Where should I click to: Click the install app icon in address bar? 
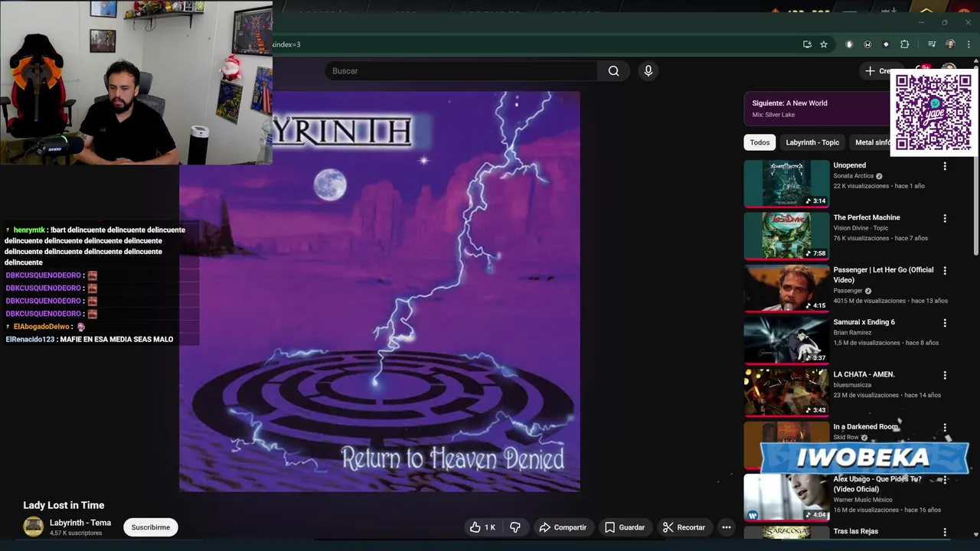pos(807,44)
